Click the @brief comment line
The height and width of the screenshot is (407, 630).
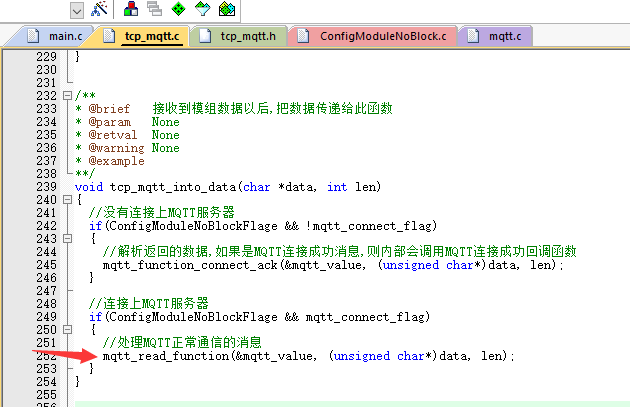(234, 108)
